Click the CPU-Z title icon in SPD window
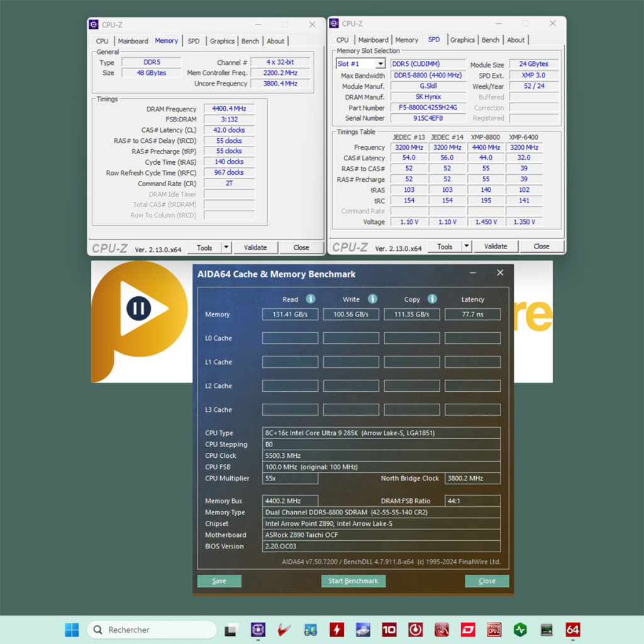The height and width of the screenshot is (644, 644). [x=334, y=23]
